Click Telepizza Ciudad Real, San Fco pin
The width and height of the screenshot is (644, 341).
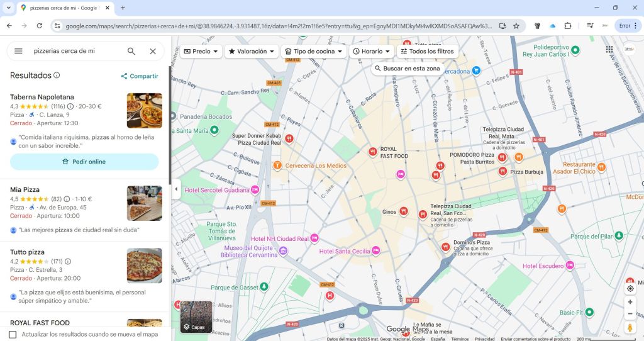[423, 215]
